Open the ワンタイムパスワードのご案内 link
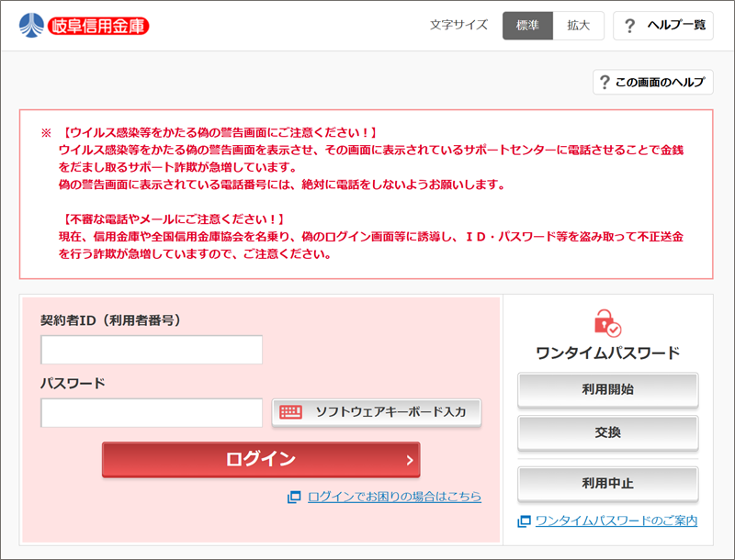Image resolution: width=735 pixels, height=560 pixels. pyautogui.click(x=616, y=521)
